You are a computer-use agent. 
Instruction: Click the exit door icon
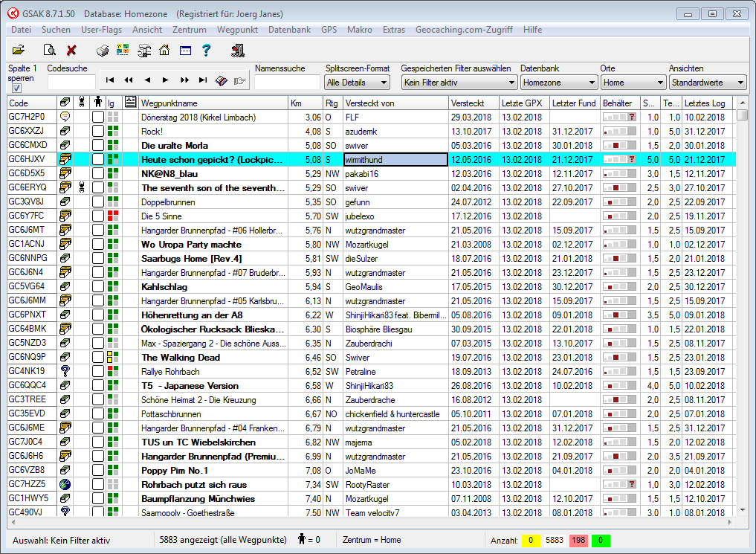point(237,50)
